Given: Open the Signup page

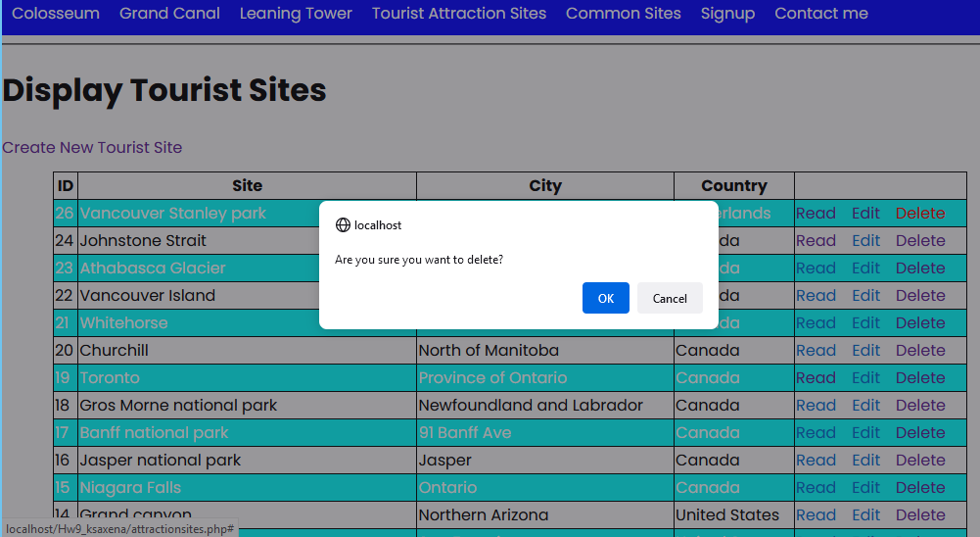Looking at the screenshot, I should click(x=727, y=14).
